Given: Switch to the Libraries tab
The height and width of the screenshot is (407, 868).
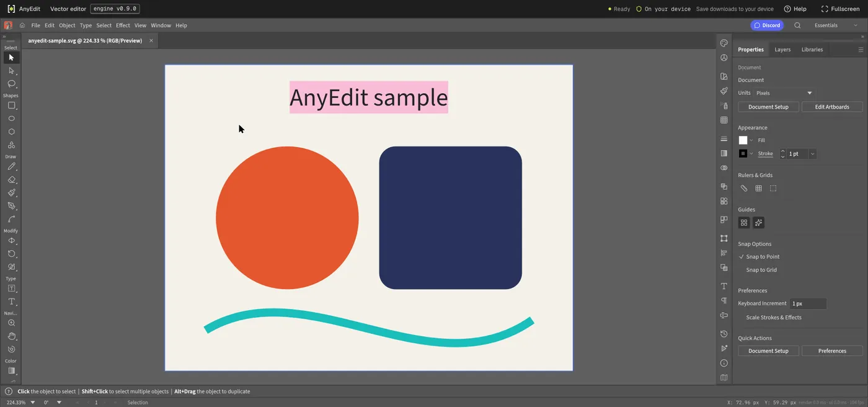Looking at the screenshot, I should pos(812,50).
